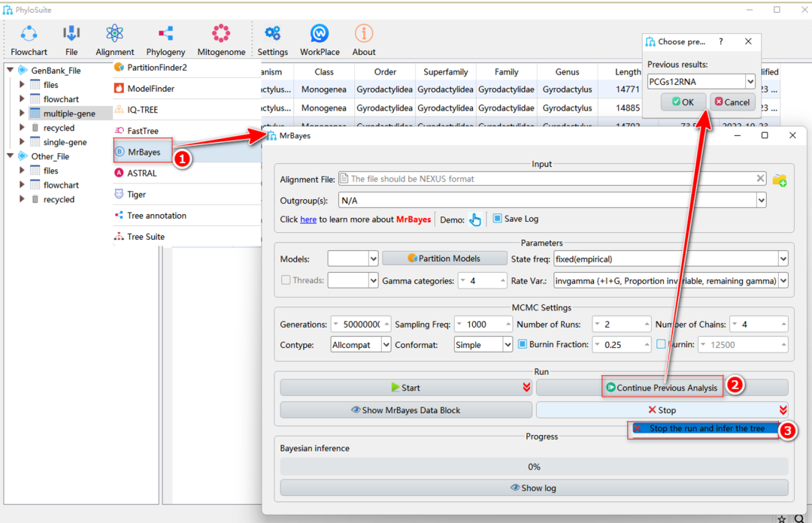Click the Partition Models button
812x523 pixels.
tap(444, 258)
